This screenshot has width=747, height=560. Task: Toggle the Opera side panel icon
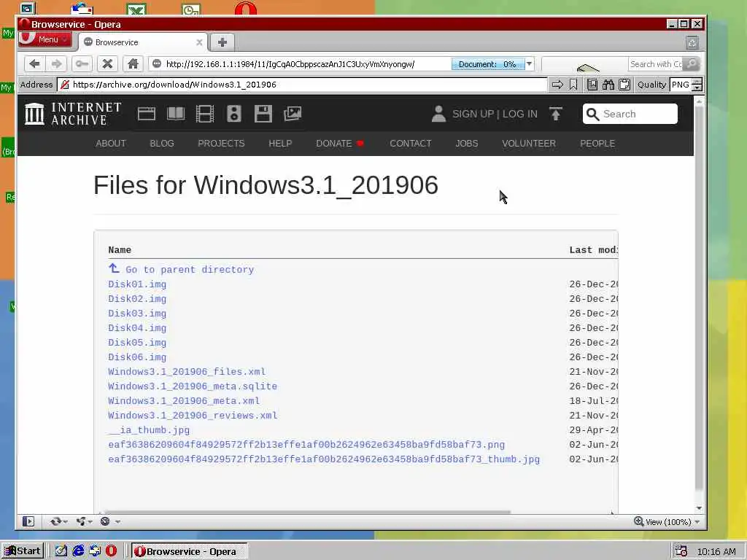[28, 521]
